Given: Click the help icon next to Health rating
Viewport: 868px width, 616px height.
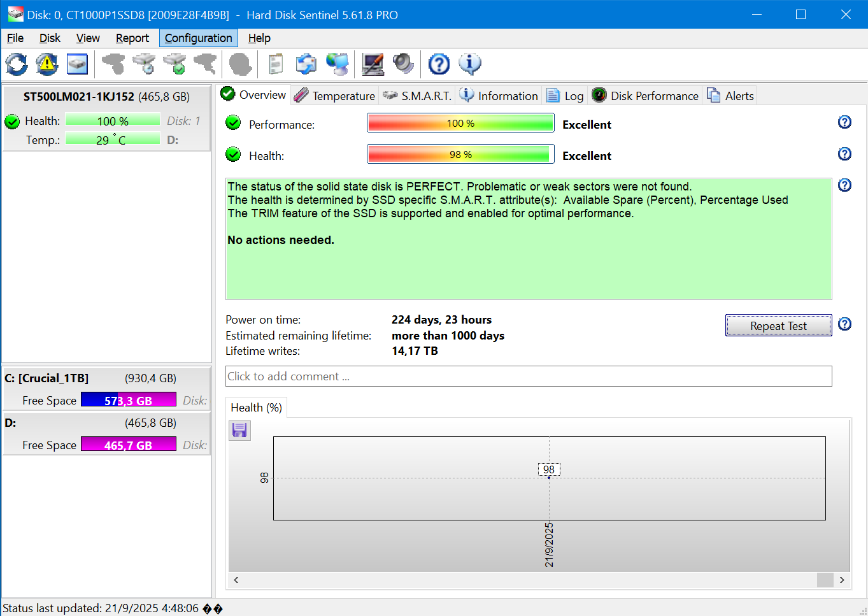Looking at the screenshot, I should (844, 154).
